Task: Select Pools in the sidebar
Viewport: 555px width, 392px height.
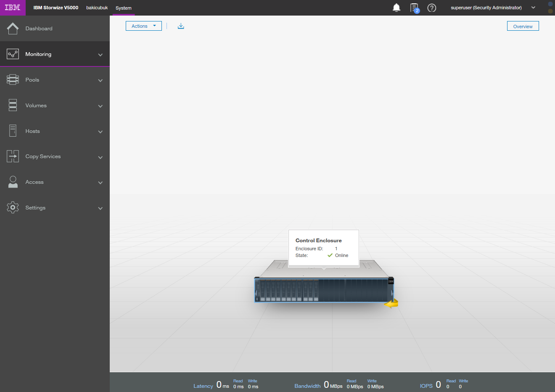Action: click(55, 79)
